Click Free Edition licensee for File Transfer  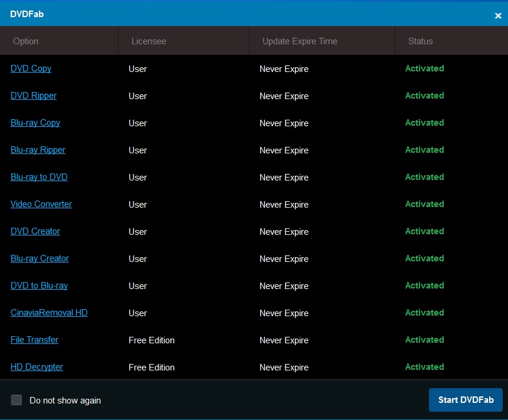[x=151, y=340]
